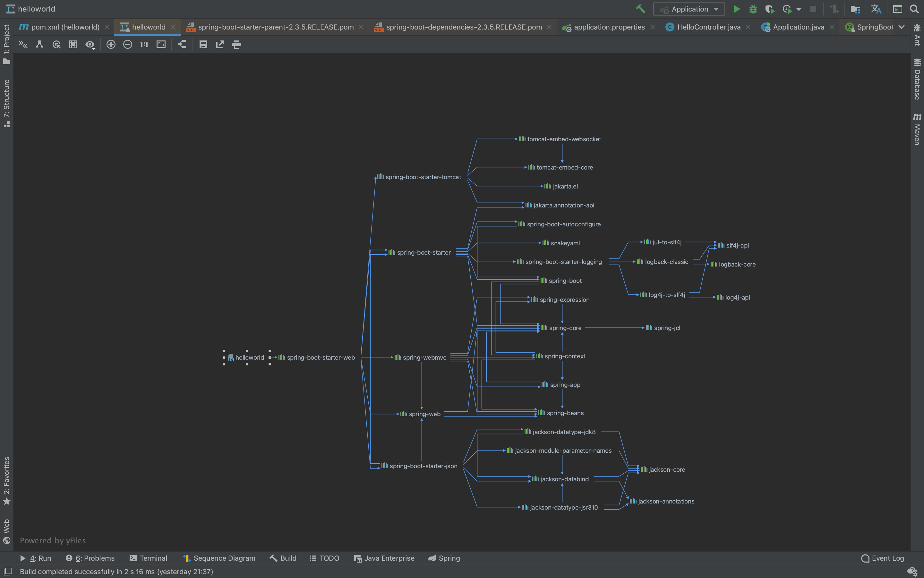Open Project Structure folder icon
This screenshot has width=924, height=578.
(x=855, y=9)
